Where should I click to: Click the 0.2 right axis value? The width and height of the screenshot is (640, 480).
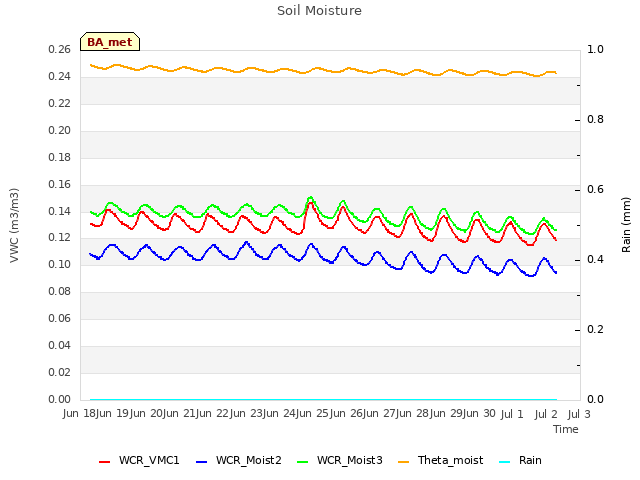(595, 329)
